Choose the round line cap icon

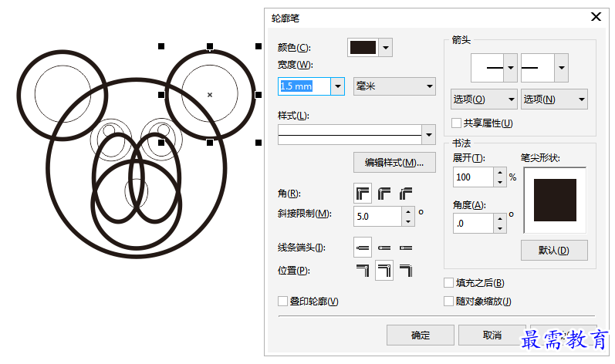(x=384, y=248)
